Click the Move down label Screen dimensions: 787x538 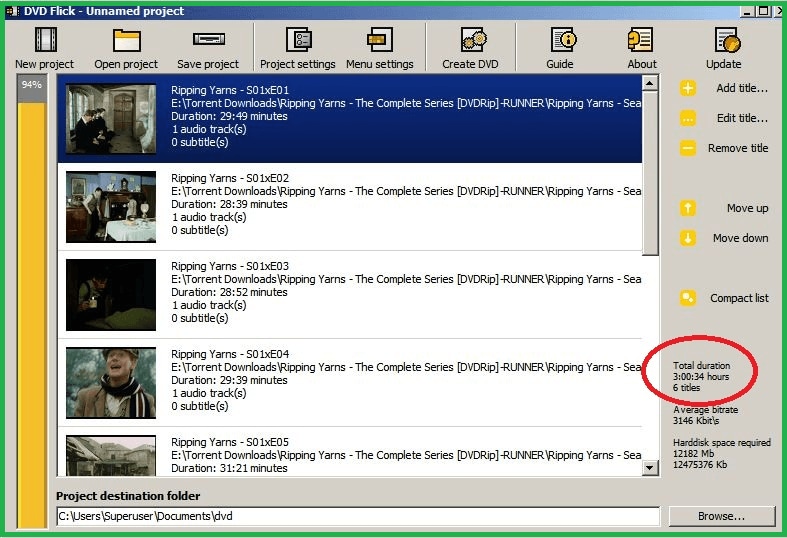740,238
